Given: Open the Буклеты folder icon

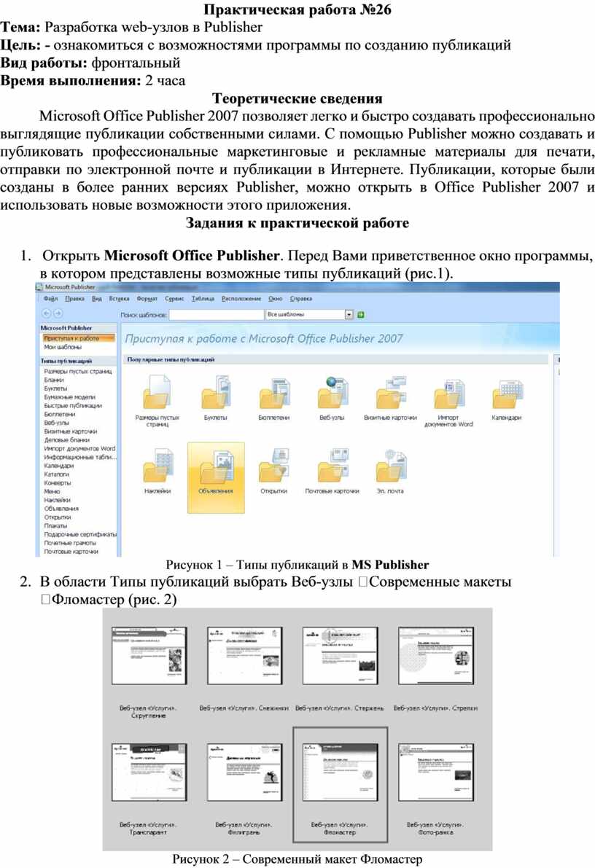Looking at the screenshot, I should click(216, 393).
